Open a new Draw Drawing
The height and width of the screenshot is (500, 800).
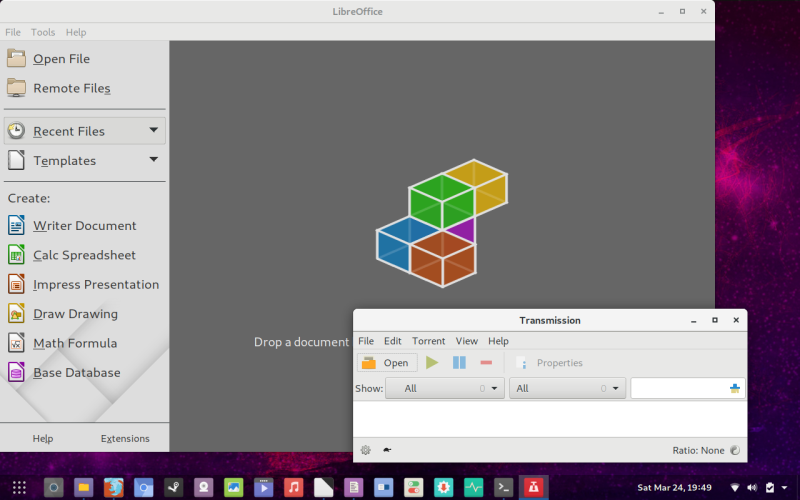coord(75,314)
